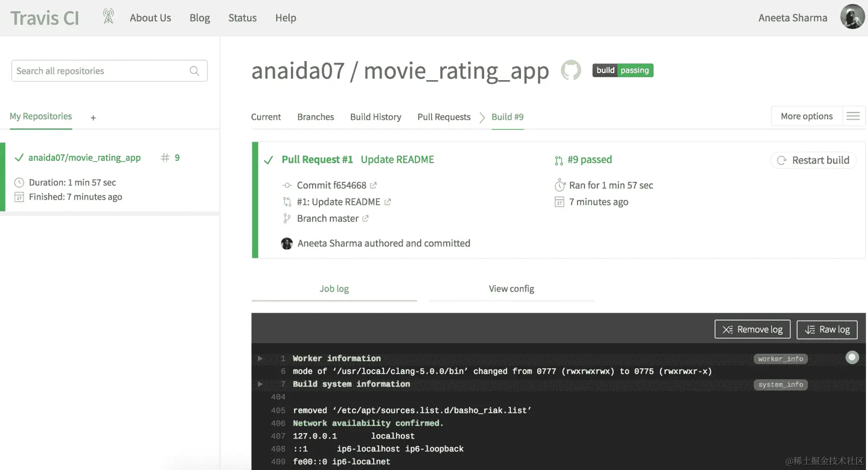
Task: Switch to the Branches tab
Action: 316,117
